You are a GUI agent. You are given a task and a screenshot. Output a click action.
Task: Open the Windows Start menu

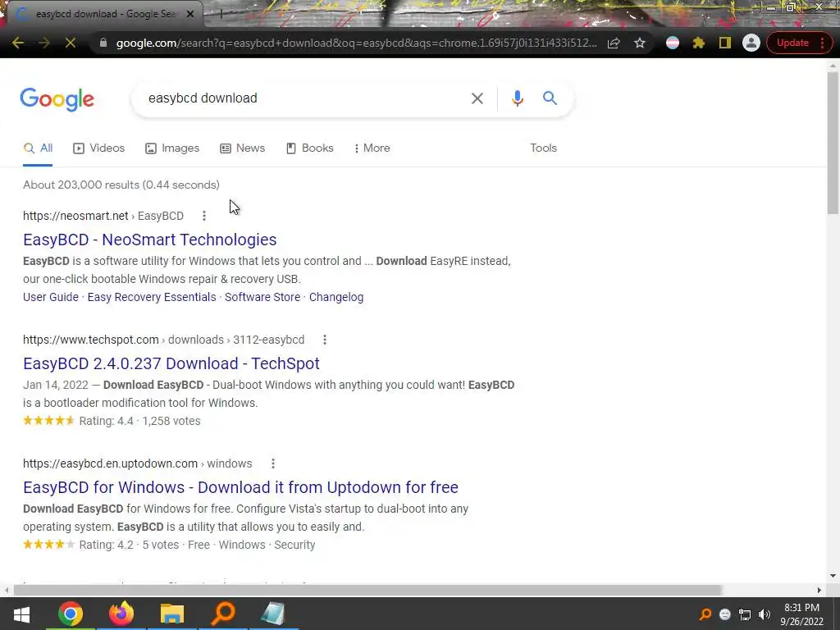(x=21, y=614)
